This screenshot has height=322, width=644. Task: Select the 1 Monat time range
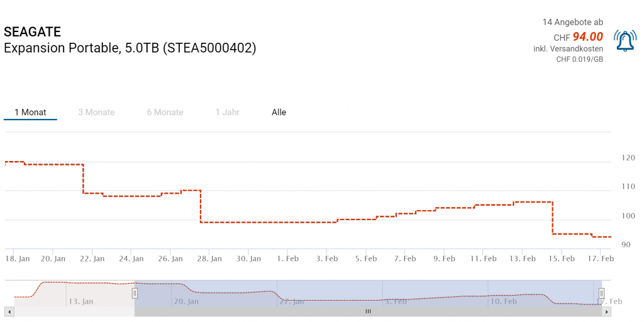30,113
